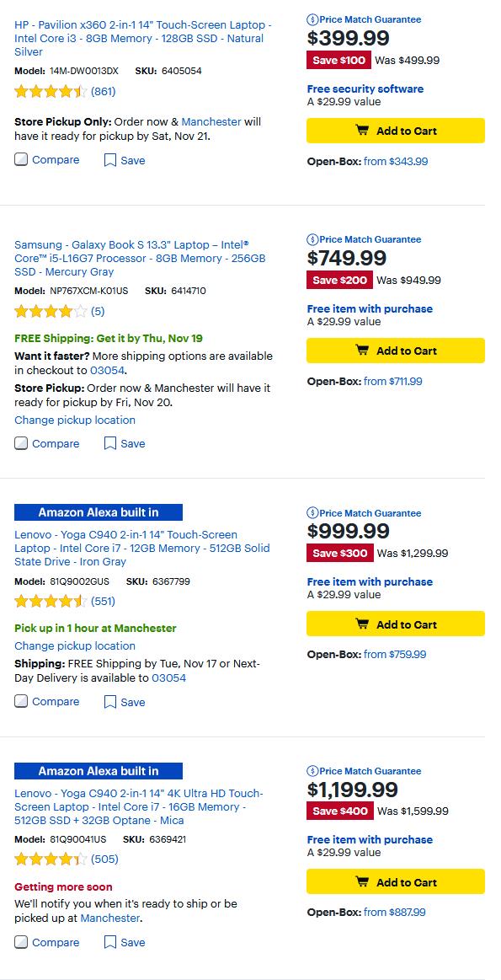Image resolution: width=501 pixels, height=980 pixels.
Task: Check Compare for the $999.99 Lenovo Yoga
Action: coord(21,702)
